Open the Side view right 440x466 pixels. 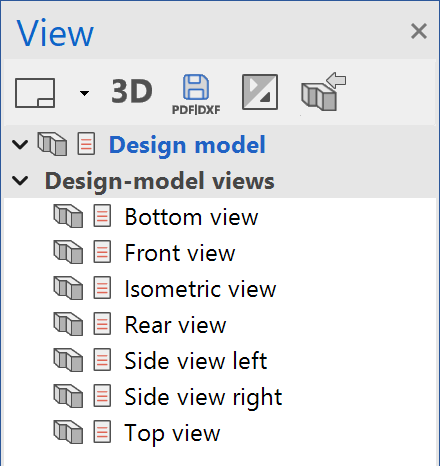pos(203,398)
